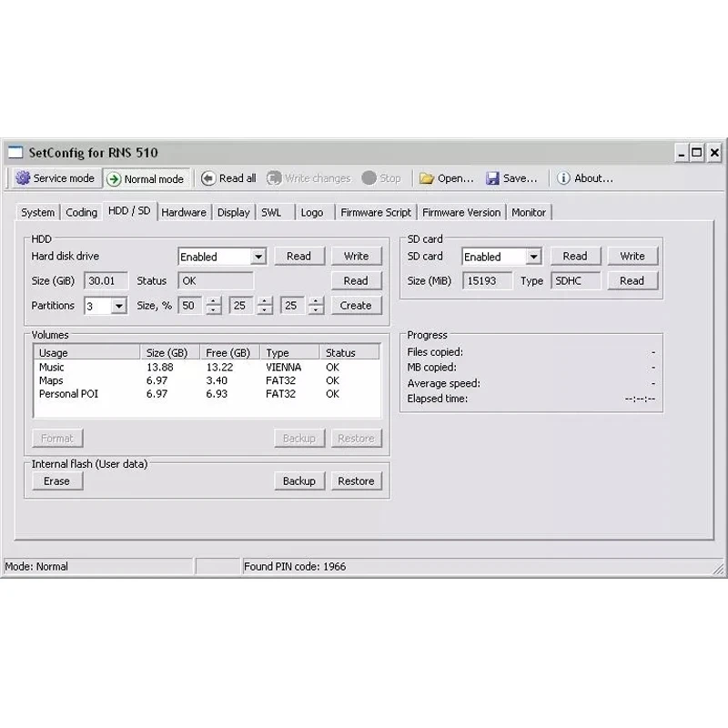Click the Format volumes button
728x728 pixels.
[57, 439]
